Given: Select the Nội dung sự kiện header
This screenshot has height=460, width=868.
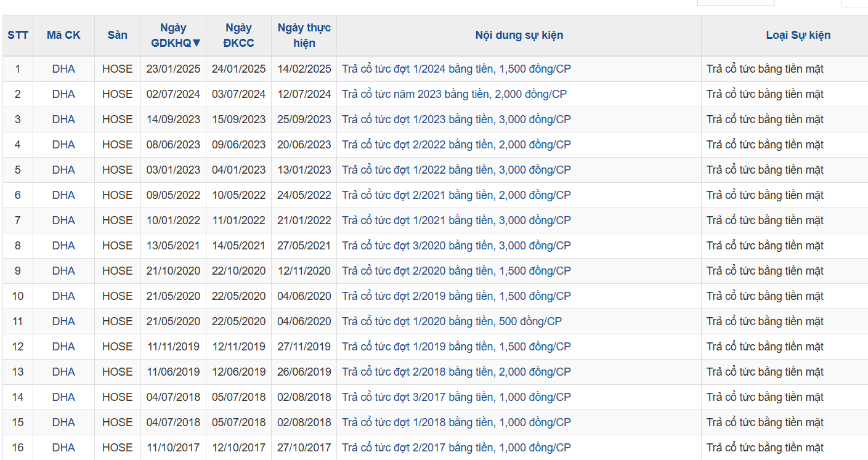Looking at the screenshot, I should (519, 35).
